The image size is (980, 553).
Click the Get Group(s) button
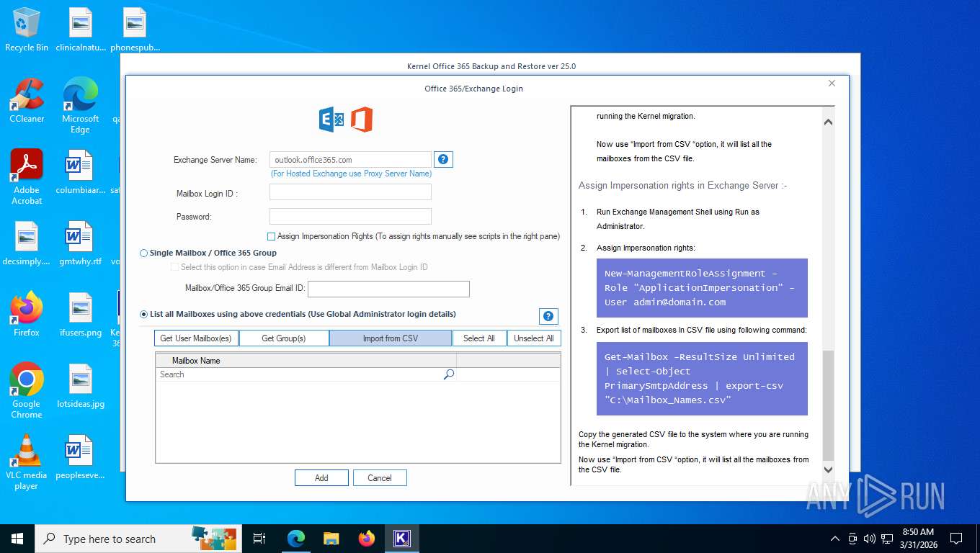tap(284, 338)
